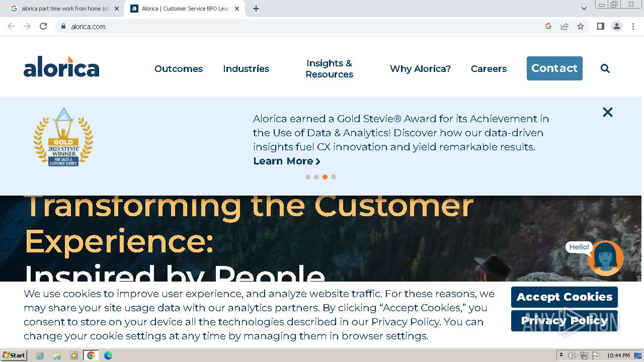Image resolution: width=644 pixels, height=362 pixels.
Task: Open Microsoft Edge from taskbar
Action: tap(108, 355)
